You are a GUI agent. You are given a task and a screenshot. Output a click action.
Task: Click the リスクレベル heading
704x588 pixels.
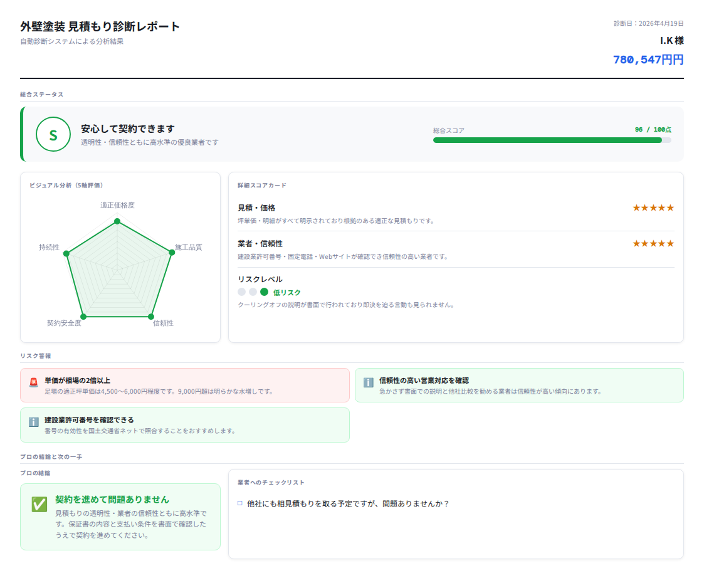coord(260,279)
